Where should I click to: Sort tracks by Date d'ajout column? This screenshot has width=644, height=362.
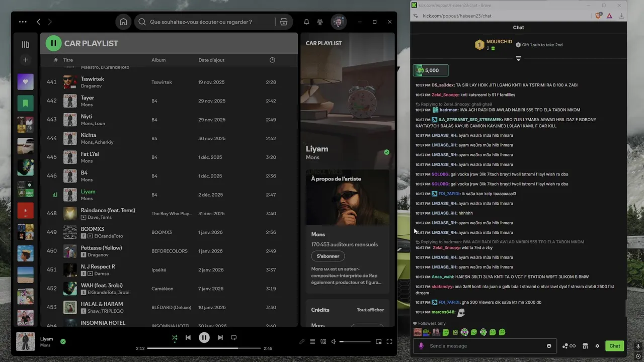point(211,60)
